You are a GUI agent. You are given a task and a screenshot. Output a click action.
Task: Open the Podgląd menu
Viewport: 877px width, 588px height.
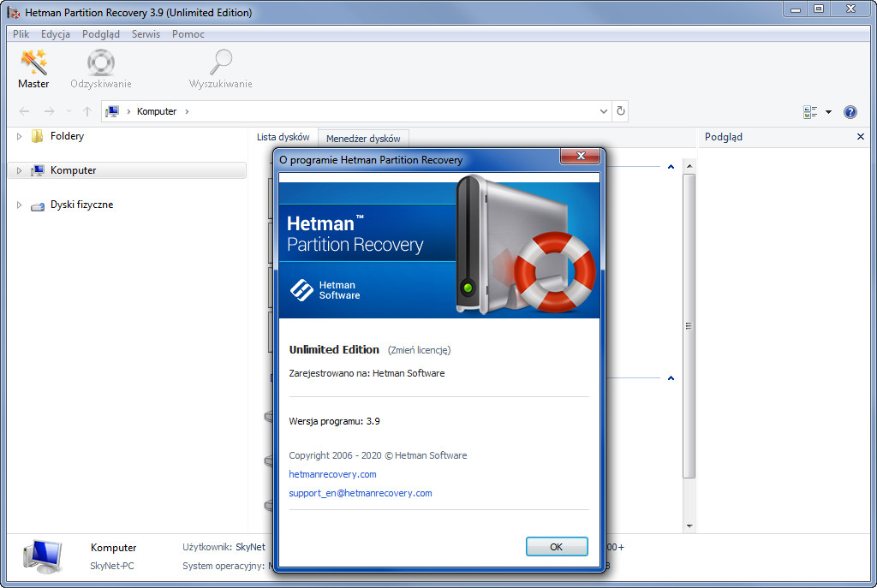point(101,34)
